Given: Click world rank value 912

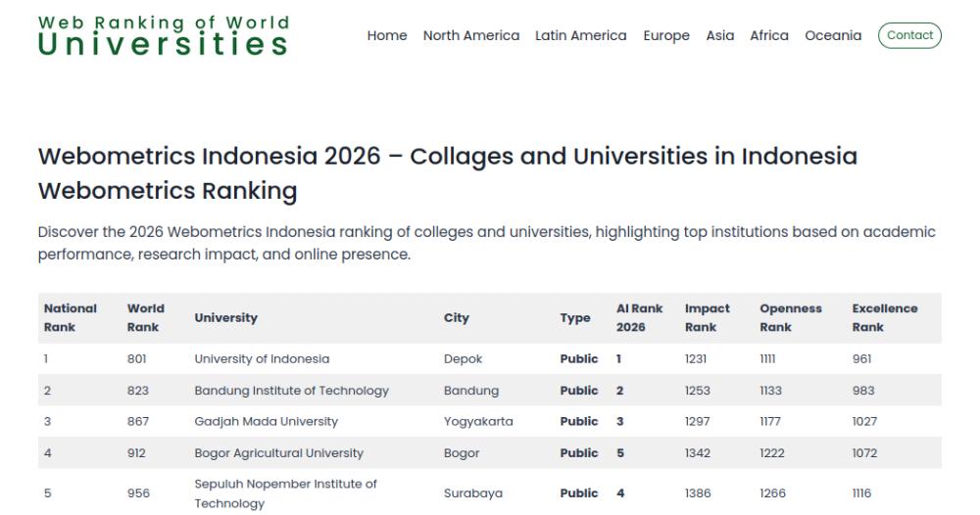Looking at the screenshot, I should point(136,453).
